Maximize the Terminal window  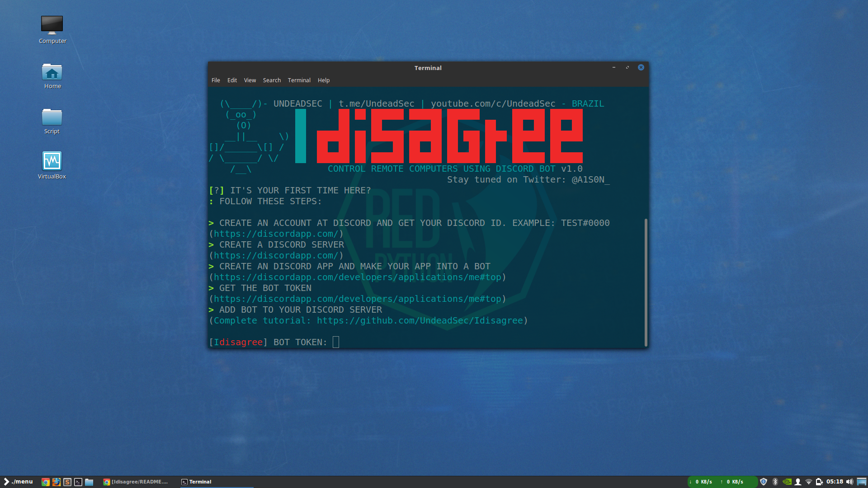[x=627, y=67]
